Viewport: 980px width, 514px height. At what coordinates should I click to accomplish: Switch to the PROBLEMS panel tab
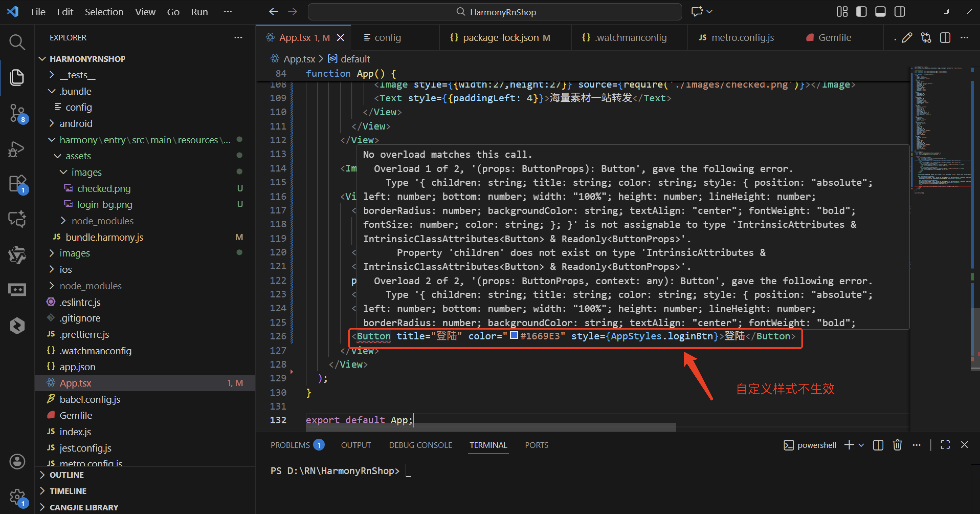[290, 445]
